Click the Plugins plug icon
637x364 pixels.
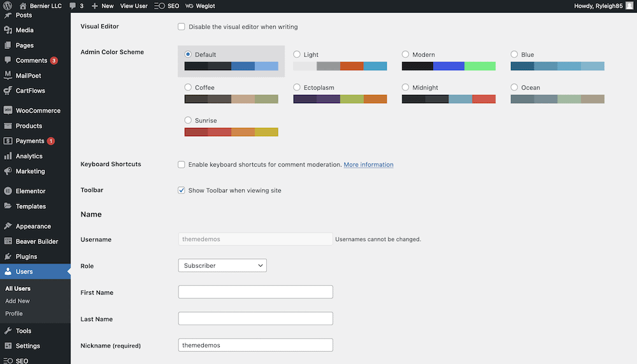pos(8,256)
